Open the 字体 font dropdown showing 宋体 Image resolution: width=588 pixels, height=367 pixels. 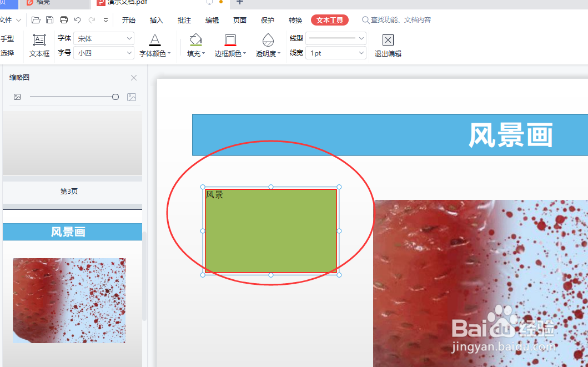click(x=104, y=39)
